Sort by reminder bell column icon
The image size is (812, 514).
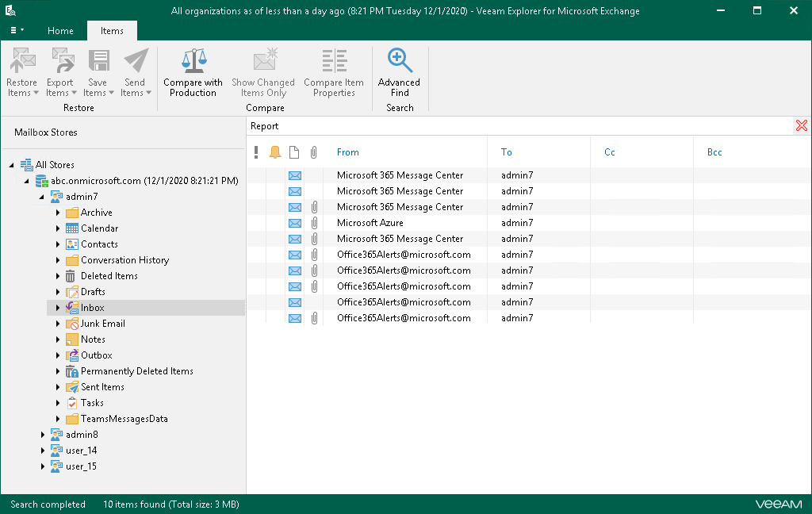[275, 152]
